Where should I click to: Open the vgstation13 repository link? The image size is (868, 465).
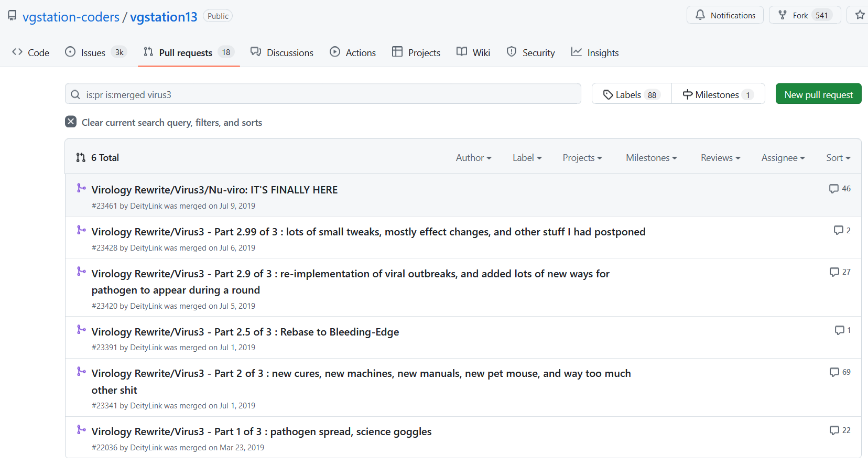(x=164, y=17)
